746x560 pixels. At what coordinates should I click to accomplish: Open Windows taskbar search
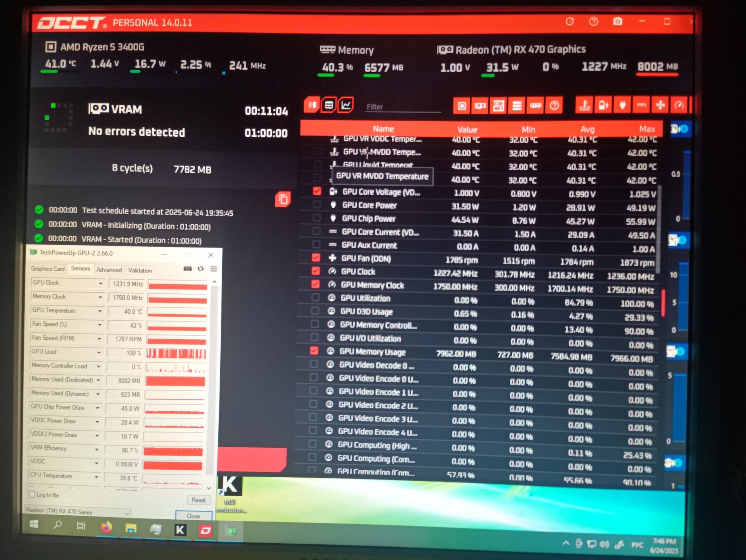coord(58,525)
